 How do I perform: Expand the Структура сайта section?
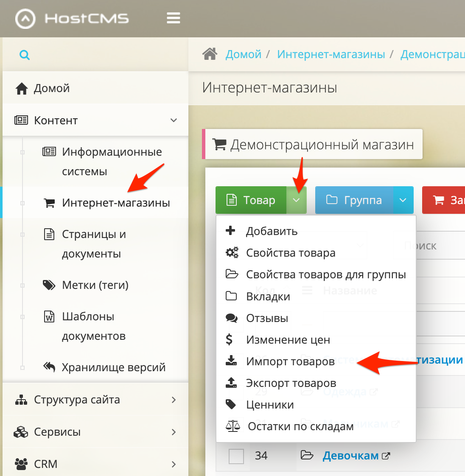pos(76,399)
